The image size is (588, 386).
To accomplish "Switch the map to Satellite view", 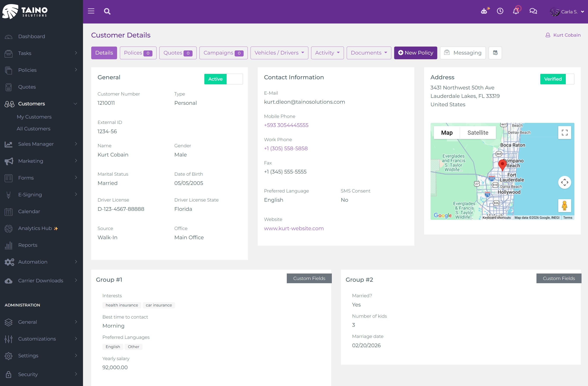I will coord(478,133).
